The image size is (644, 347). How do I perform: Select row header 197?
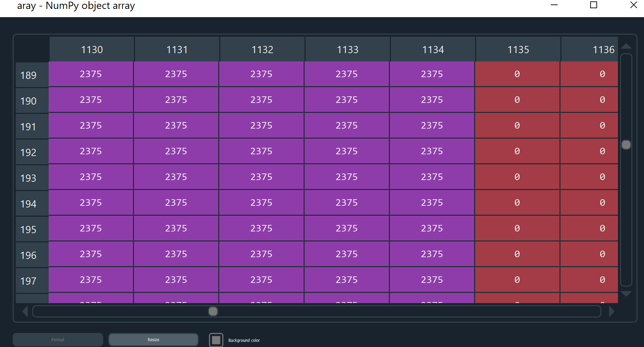tap(32, 280)
